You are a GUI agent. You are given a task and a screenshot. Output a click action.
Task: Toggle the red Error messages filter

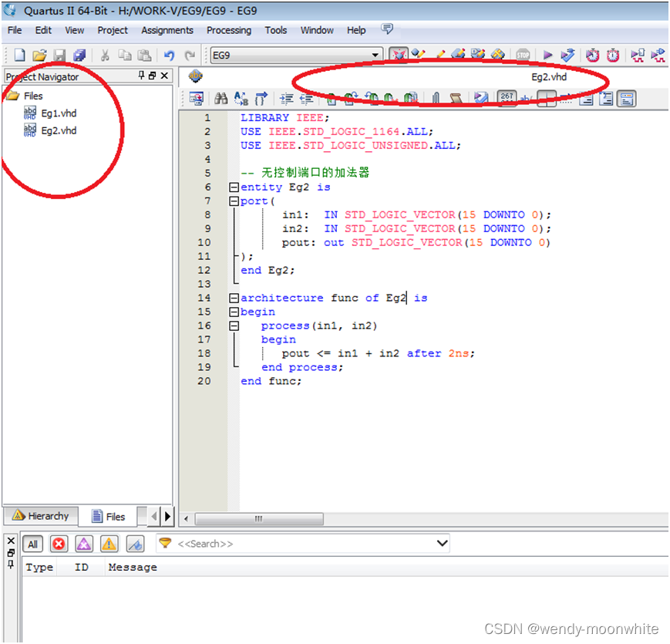(x=59, y=544)
